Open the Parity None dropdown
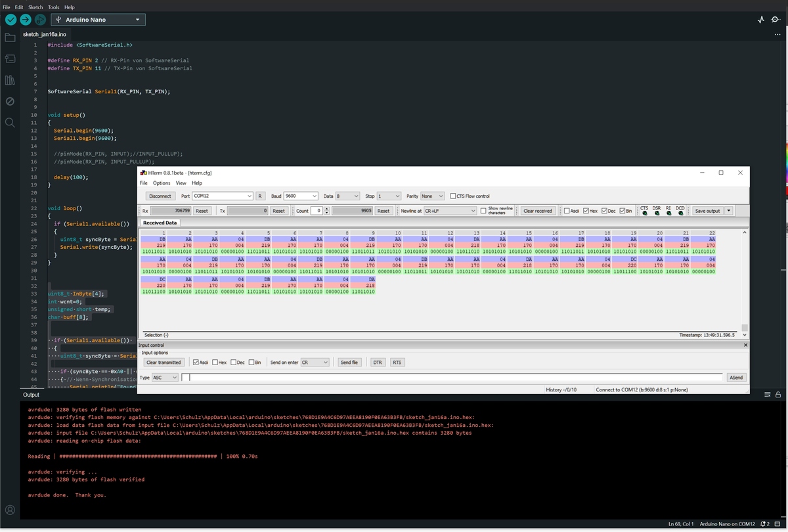 [x=433, y=196]
